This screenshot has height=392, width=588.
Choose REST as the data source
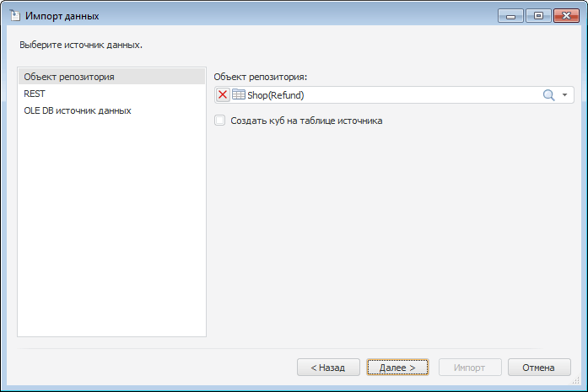(35, 94)
